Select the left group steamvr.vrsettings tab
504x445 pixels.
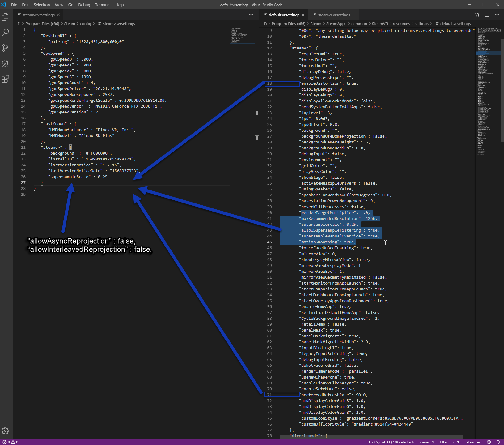click(x=38, y=15)
